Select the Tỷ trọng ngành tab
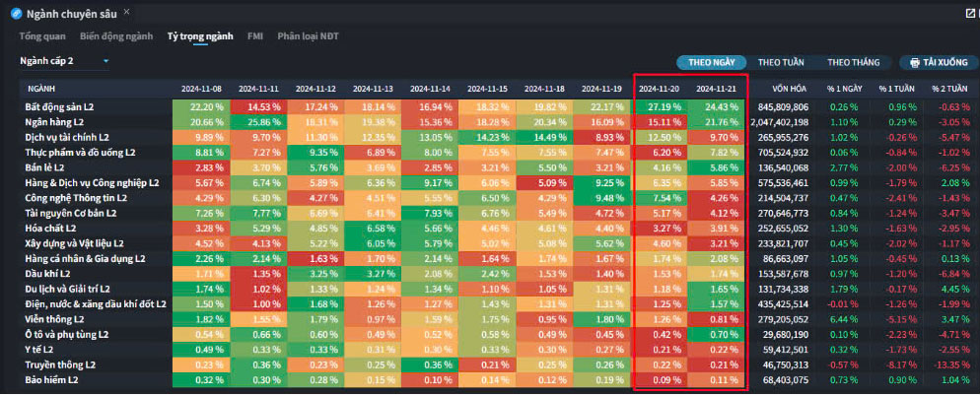The height and width of the screenshot is (396, 980). coord(200,35)
